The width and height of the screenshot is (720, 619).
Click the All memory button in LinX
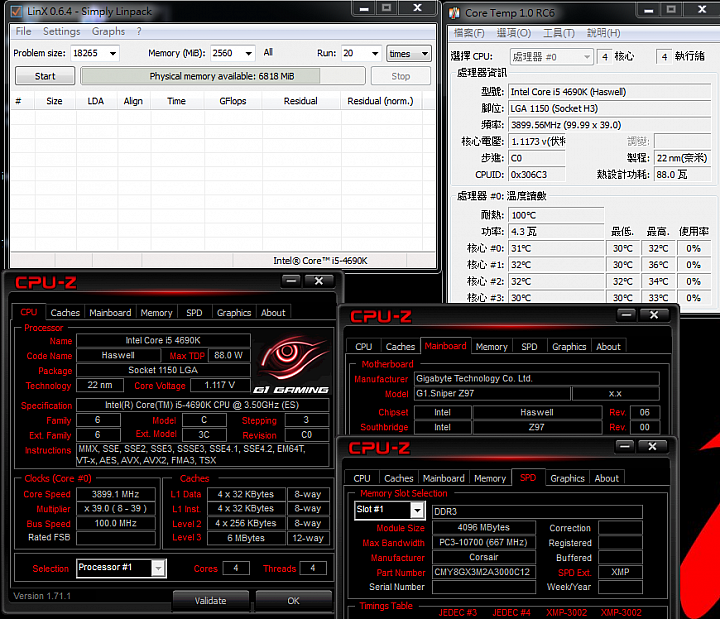pos(269,53)
